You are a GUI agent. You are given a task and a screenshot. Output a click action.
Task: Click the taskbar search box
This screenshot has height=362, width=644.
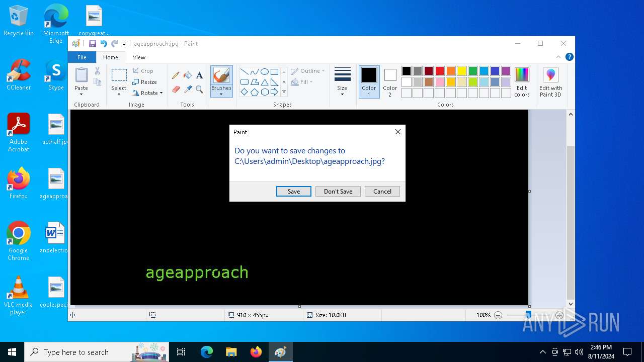[98, 352]
